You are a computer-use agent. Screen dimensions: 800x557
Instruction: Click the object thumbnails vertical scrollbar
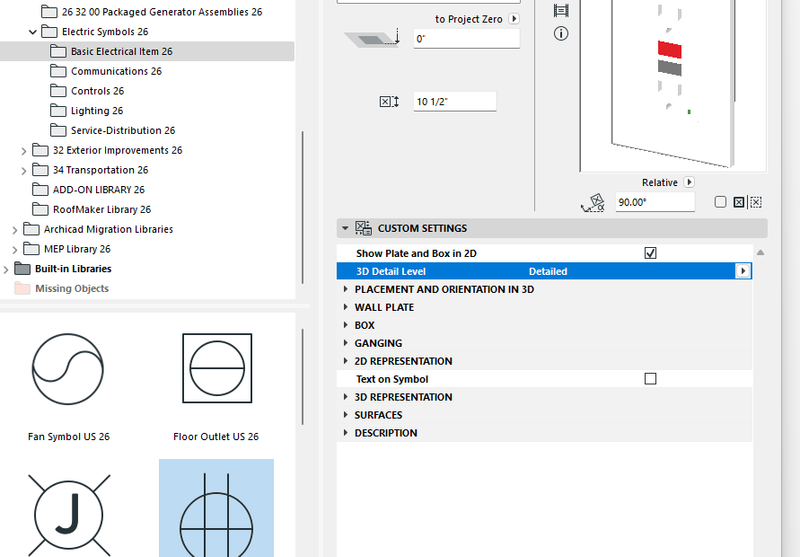pos(303,377)
